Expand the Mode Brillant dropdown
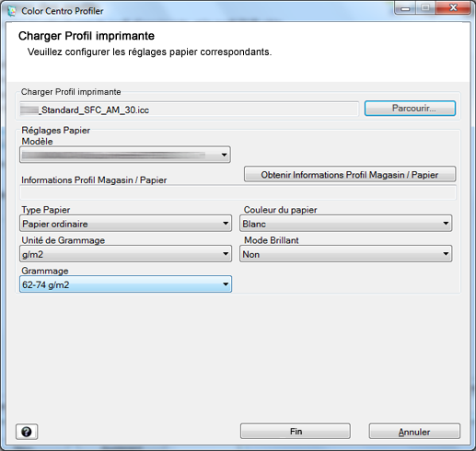 tap(345, 254)
